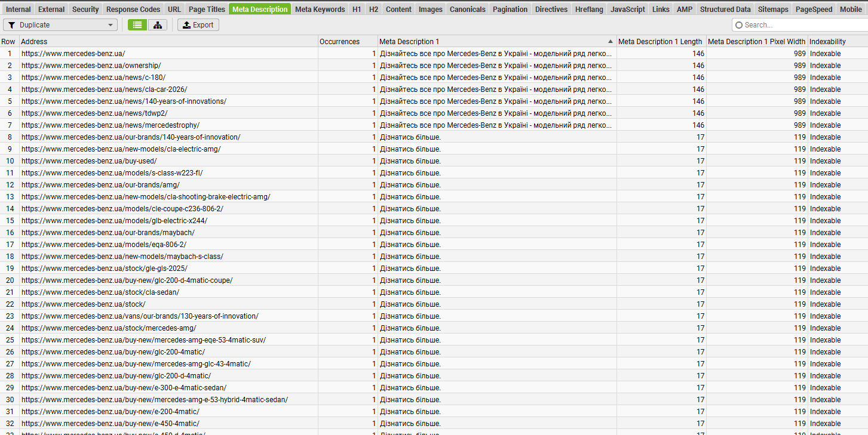Show the Content tab

click(398, 9)
